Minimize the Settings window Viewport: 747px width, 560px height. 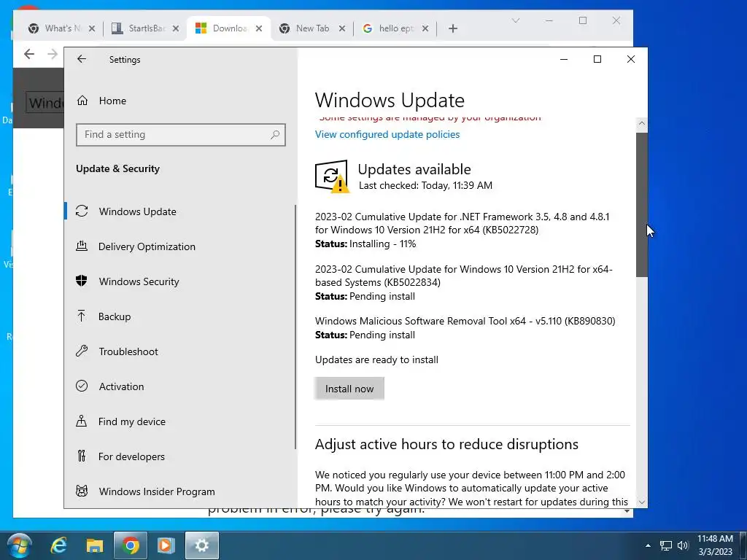pos(564,59)
